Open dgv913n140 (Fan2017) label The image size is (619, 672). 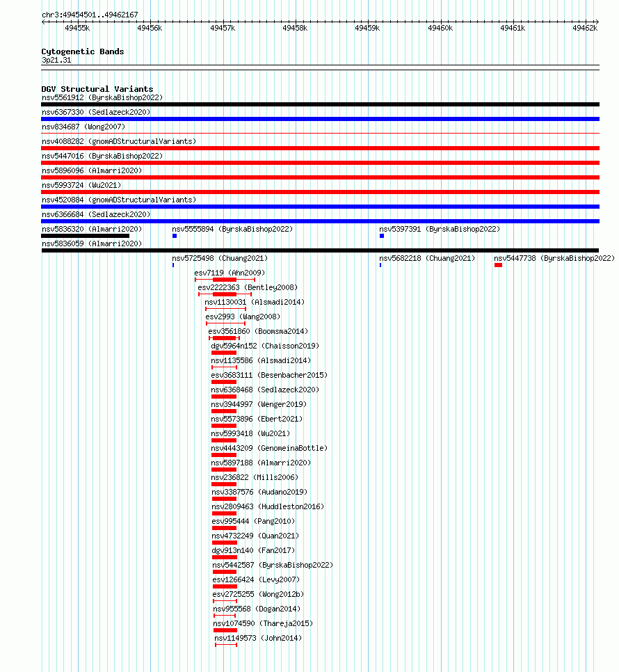pyautogui.click(x=253, y=550)
